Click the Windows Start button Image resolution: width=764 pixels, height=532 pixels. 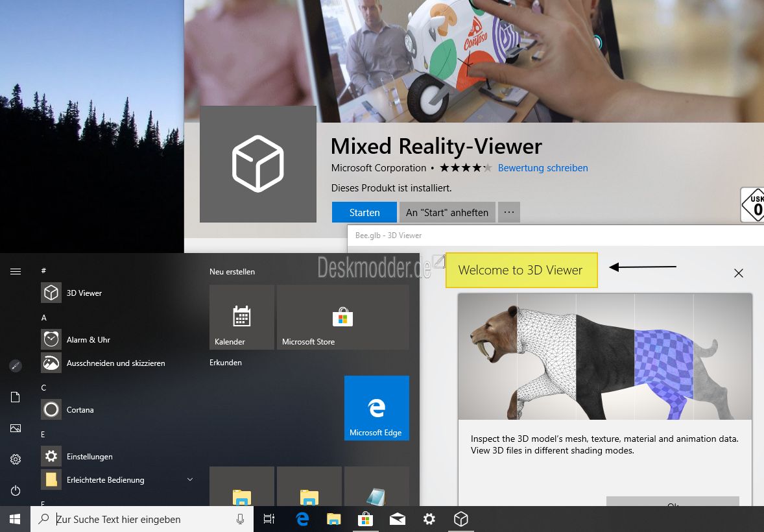click(x=15, y=519)
